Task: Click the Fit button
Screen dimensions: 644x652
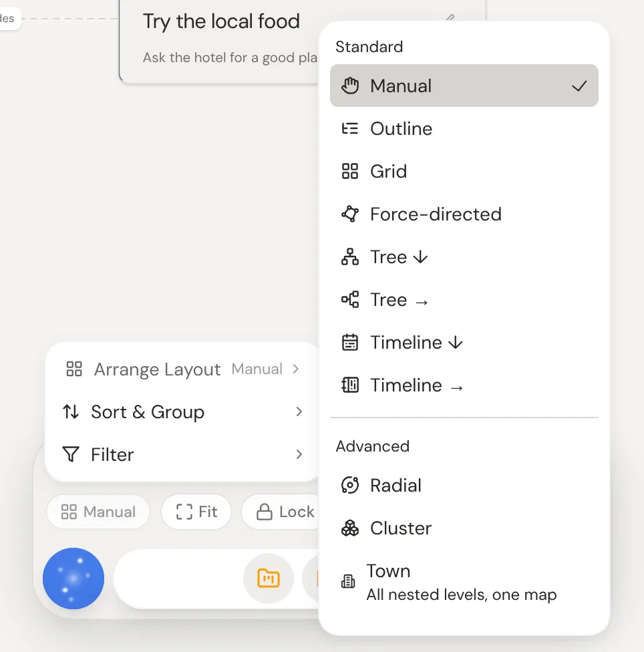Action: click(196, 512)
